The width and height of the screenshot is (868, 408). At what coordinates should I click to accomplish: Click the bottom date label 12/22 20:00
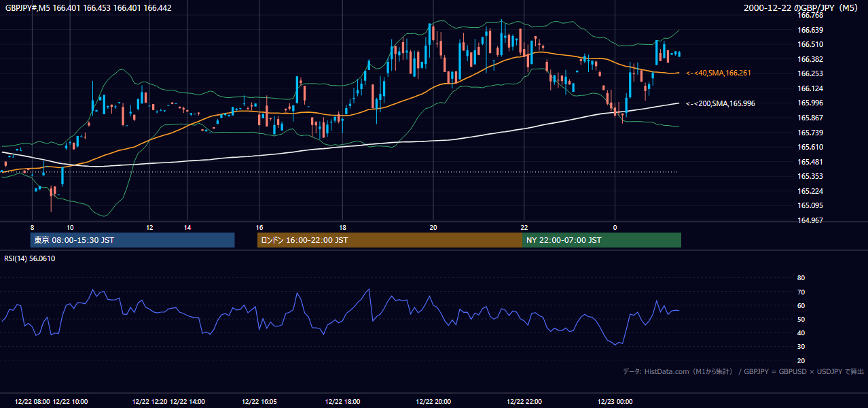[x=433, y=402]
